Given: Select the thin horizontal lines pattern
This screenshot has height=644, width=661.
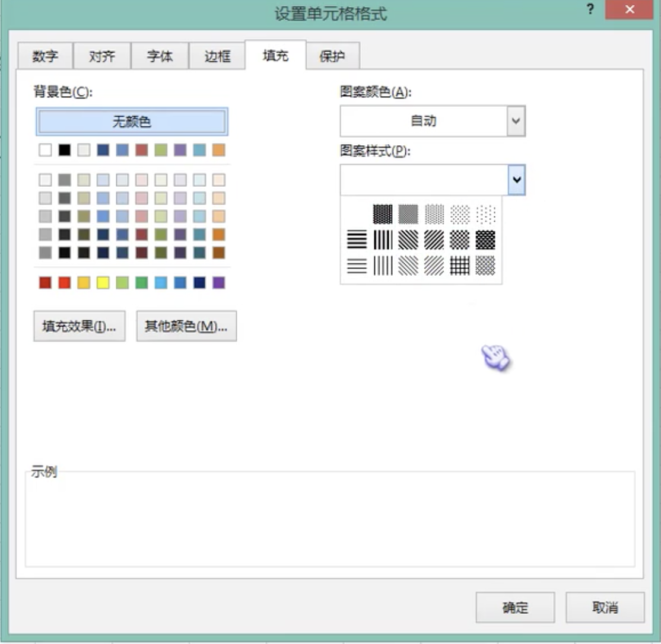Looking at the screenshot, I should coord(357,266).
